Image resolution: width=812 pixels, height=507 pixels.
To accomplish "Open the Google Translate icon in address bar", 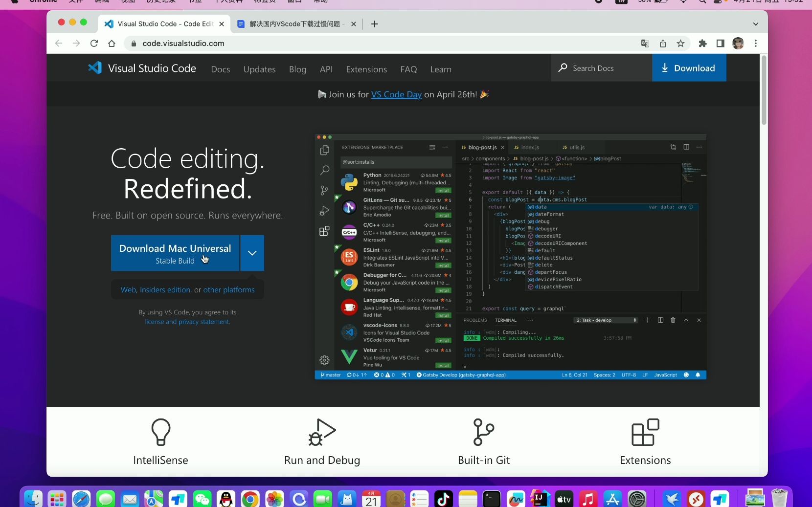I will [x=645, y=44].
